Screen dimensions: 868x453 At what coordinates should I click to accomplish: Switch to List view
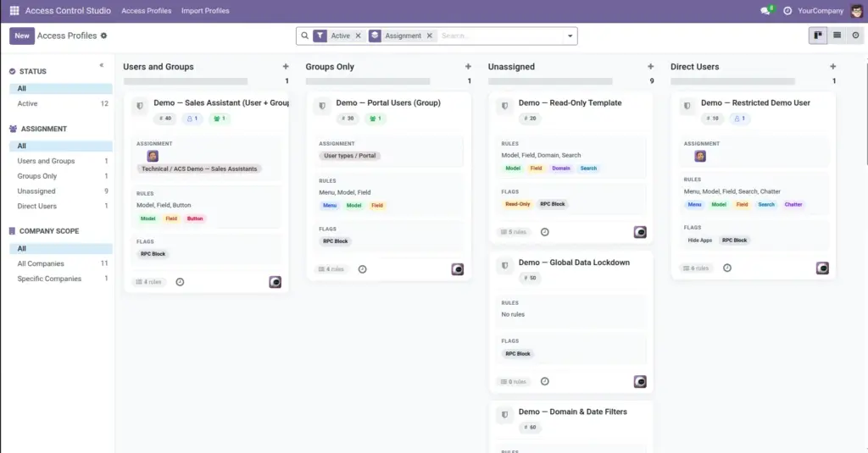click(837, 36)
